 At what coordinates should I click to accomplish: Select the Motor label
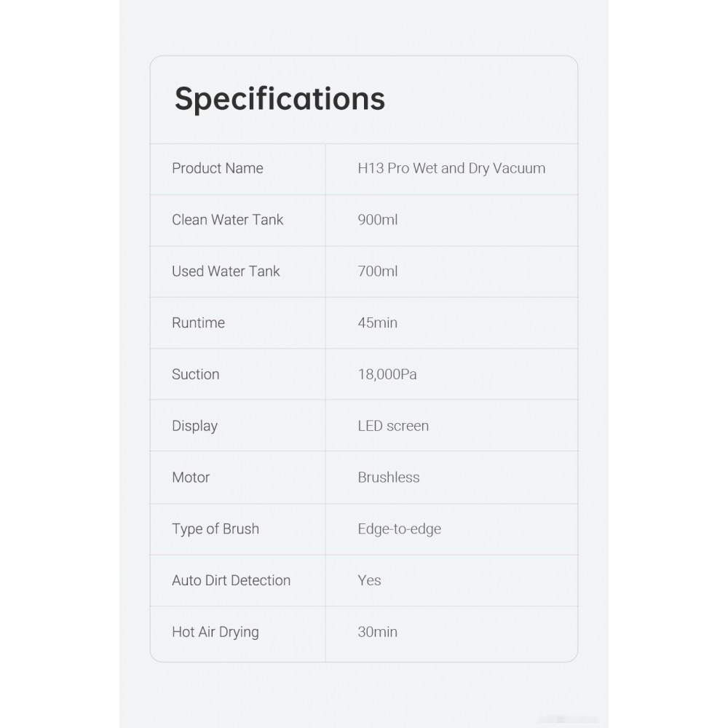(x=191, y=478)
